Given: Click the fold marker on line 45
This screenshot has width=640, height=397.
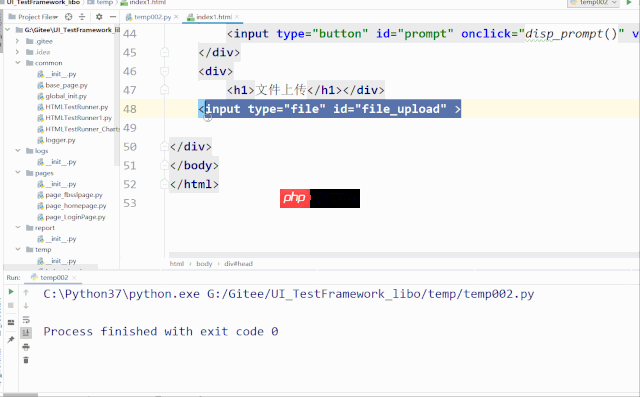Looking at the screenshot, I should pos(164,52).
